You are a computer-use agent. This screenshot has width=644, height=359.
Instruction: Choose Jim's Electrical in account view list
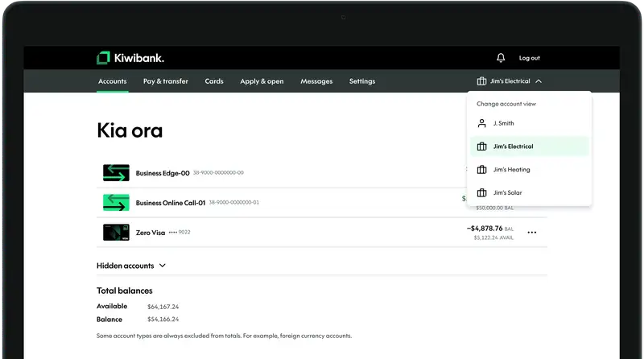(x=530, y=146)
